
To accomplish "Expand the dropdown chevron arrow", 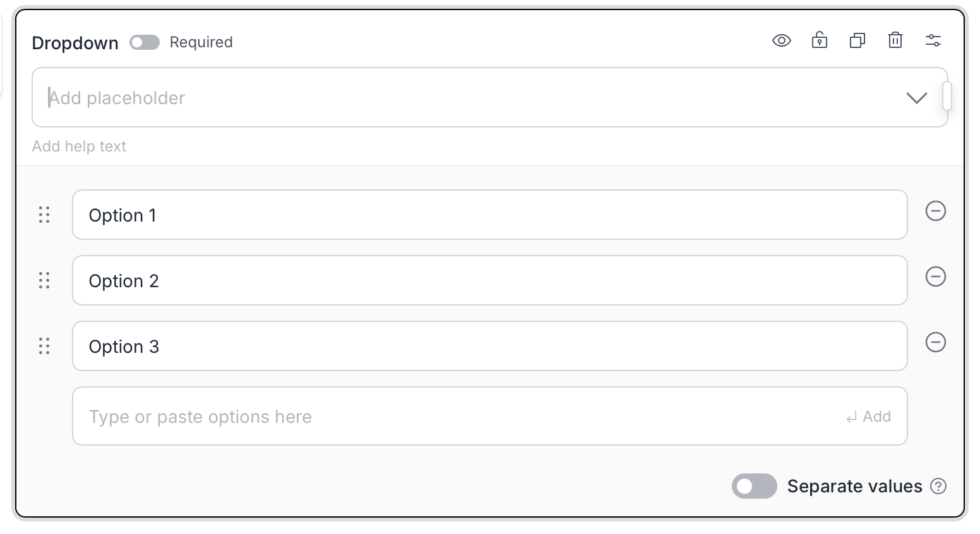I will (x=916, y=98).
